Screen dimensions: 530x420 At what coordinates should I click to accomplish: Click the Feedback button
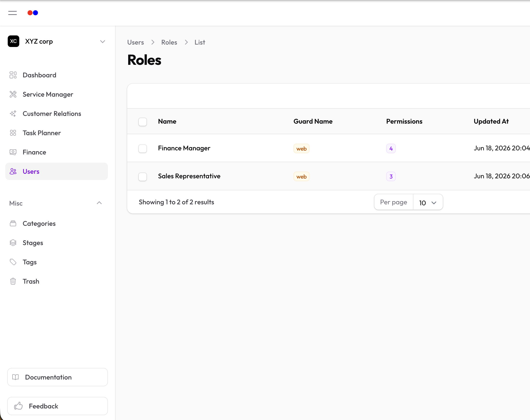click(x=58, y=406)
